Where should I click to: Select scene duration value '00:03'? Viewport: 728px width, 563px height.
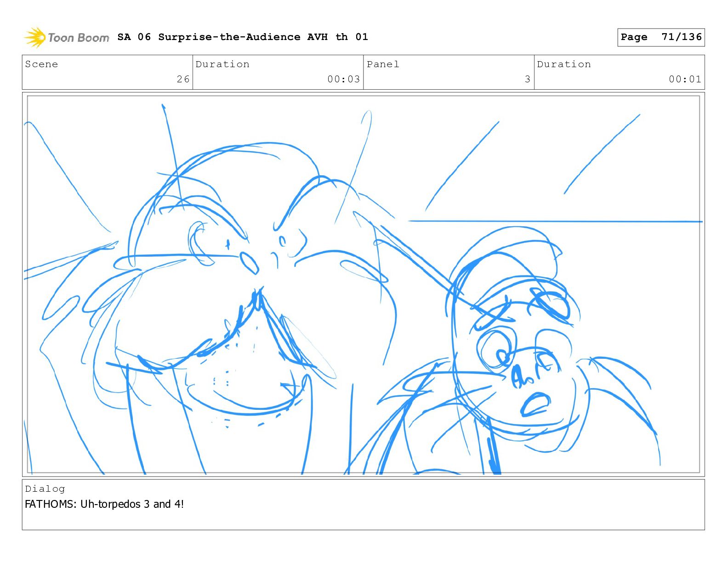click(344, 79)
